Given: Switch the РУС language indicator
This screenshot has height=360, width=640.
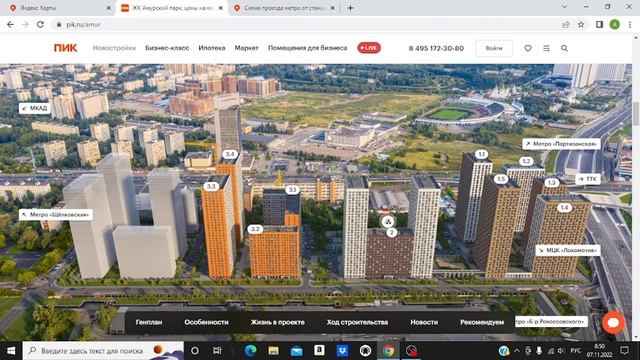Looking at the screenshot, I should (x=576, y=351).
